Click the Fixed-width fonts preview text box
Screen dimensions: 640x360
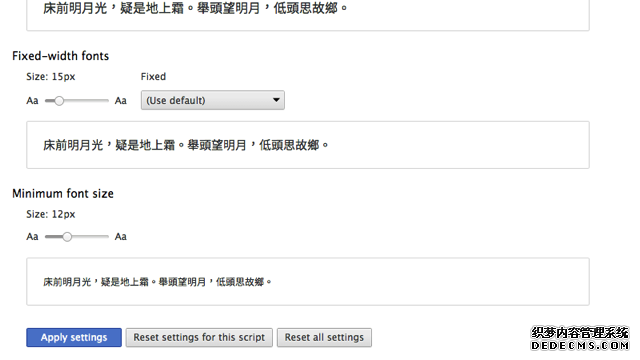308,145
